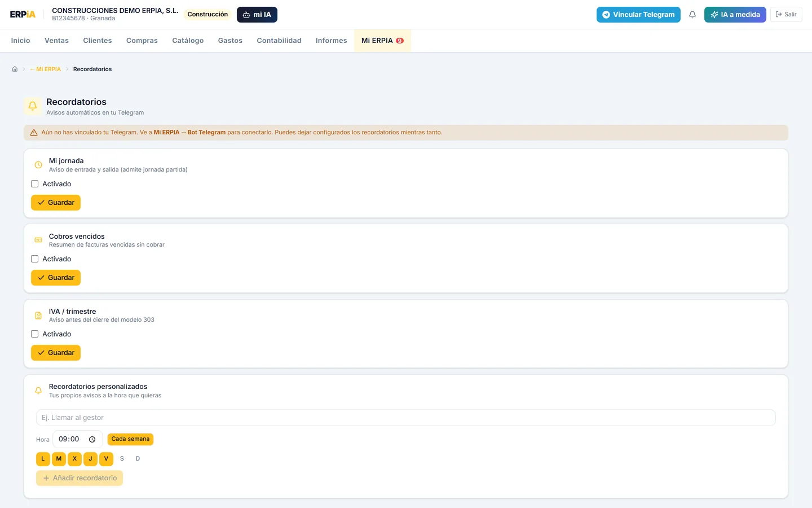The image size is (812, 508).
Task: Click the clock icon next to Mi jornada
Action: click(38, 165)
